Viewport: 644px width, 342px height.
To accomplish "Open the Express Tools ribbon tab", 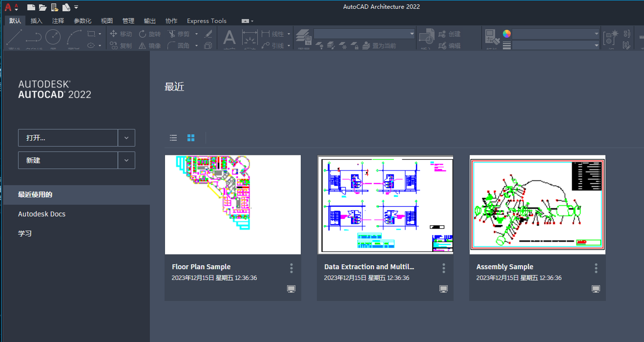I will click(x=207, y=21).
